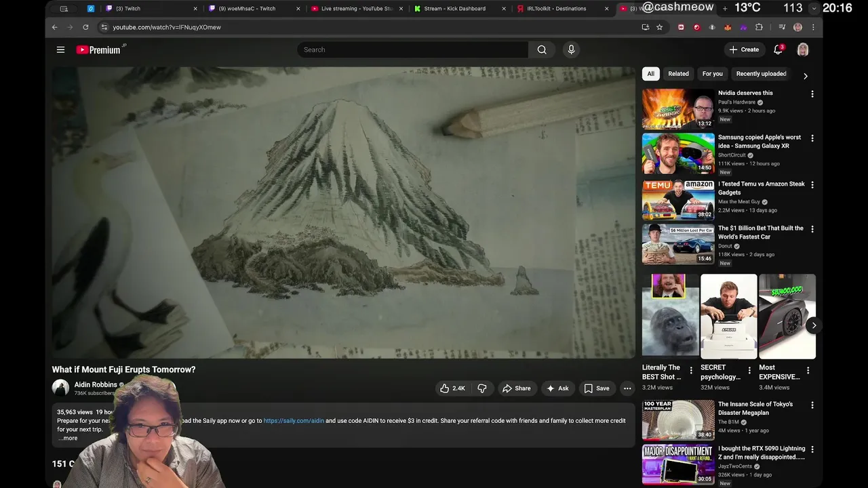The width and height of the screenshot is (868, 488).
Task: Select the For you filter chip
Action: [713, 74]
